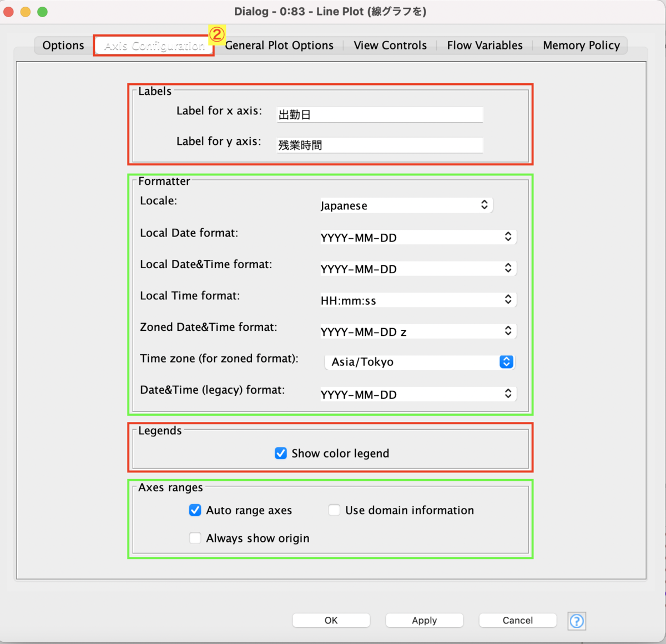
Task: Open the Local Date format dropdown
Action: pos(418,237)
